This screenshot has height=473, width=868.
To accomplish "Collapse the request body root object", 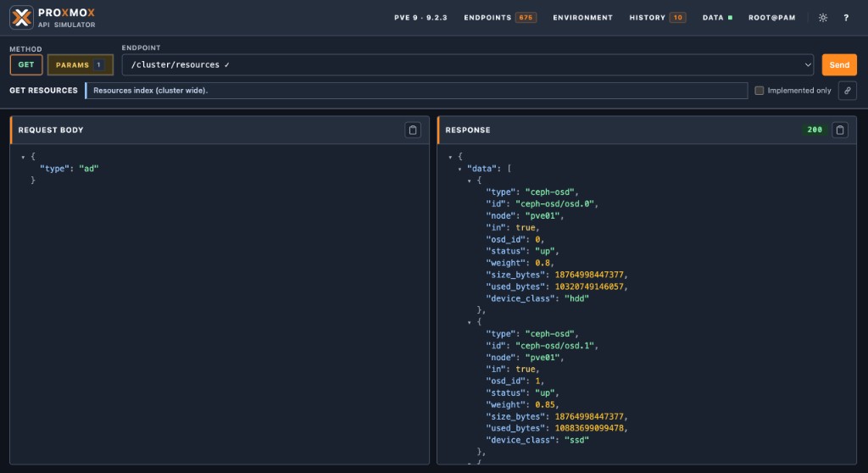I will [23, 158].
